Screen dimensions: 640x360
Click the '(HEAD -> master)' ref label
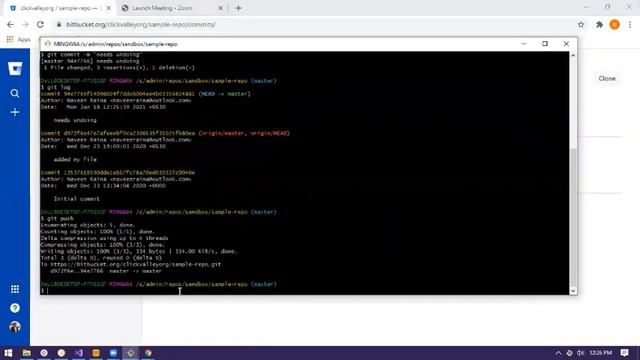224,94
